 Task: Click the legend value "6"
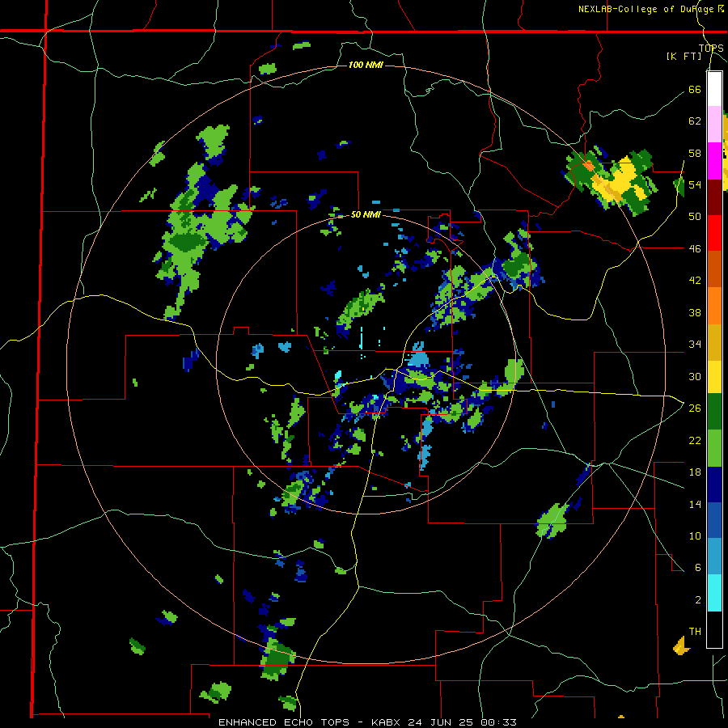coord(697,568)
